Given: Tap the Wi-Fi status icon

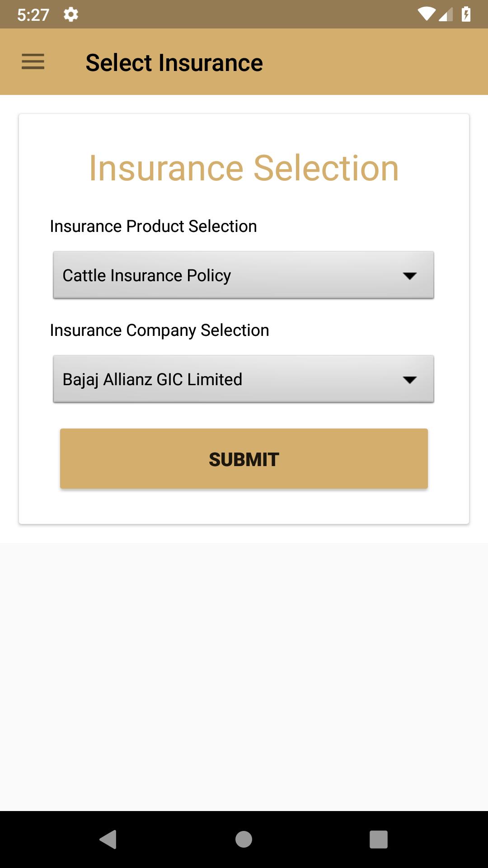Looking at the screenshot, I should [x=426, y=14].
